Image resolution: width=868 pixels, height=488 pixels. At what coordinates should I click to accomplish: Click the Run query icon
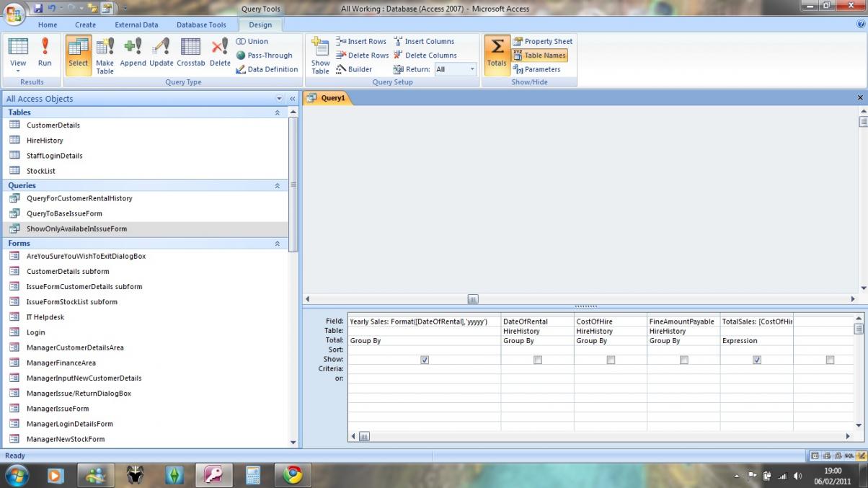click(x=45, y=54)
